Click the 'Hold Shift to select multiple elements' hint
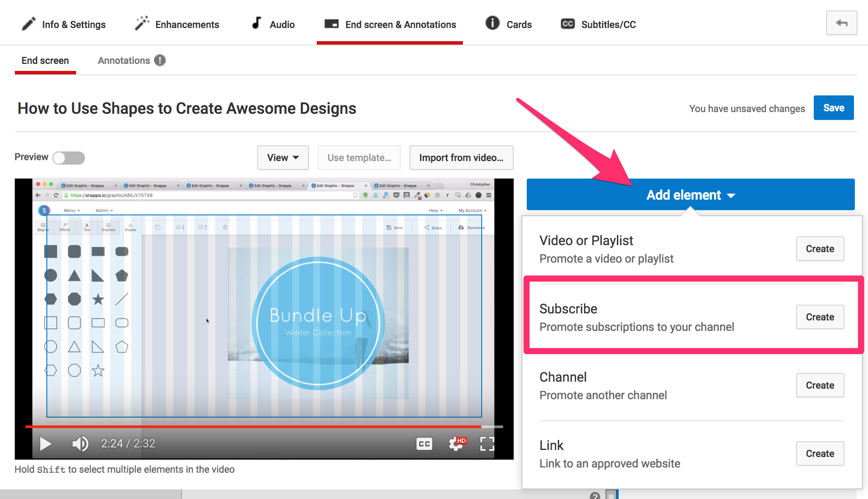 point(124,469)
